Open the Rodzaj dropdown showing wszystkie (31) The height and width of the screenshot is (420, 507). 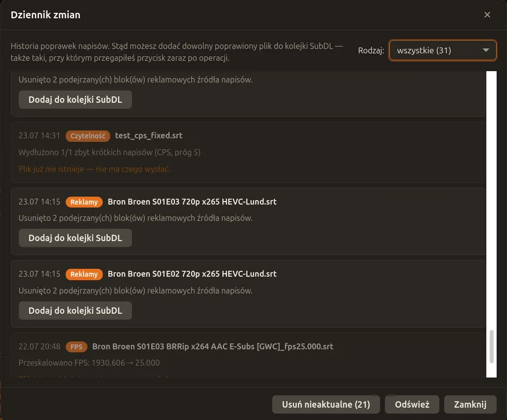(442, 50)
